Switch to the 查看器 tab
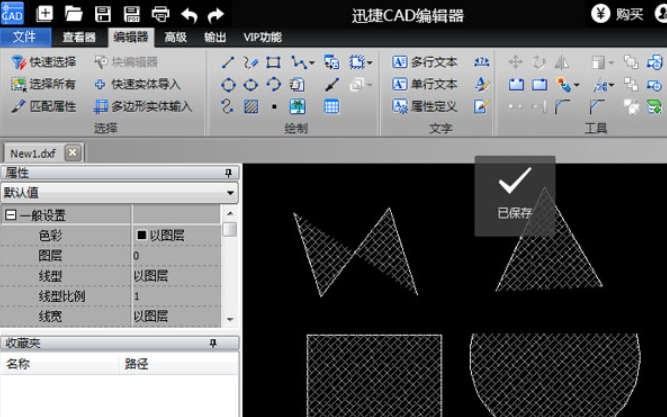Viewport: 667px width, 417px height. coord(79,37)
